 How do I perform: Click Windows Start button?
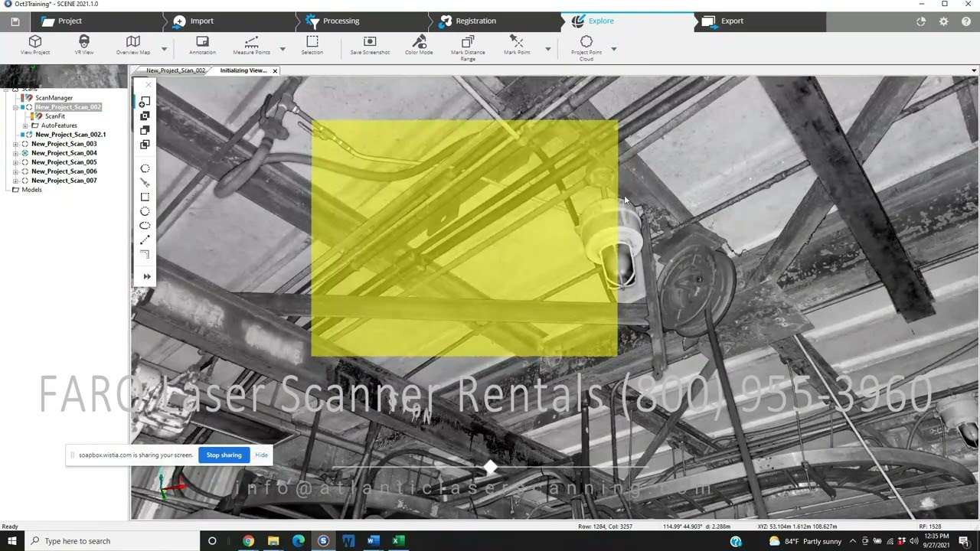tap(12, 541)
